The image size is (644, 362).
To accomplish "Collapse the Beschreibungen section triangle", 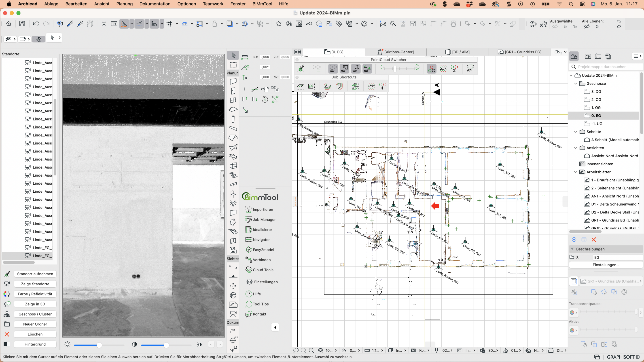I will (x=572, y=249).
